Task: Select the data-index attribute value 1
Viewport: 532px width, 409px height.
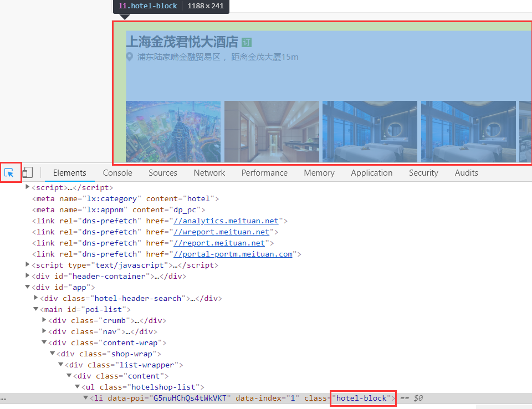Action: pos(293,398)
